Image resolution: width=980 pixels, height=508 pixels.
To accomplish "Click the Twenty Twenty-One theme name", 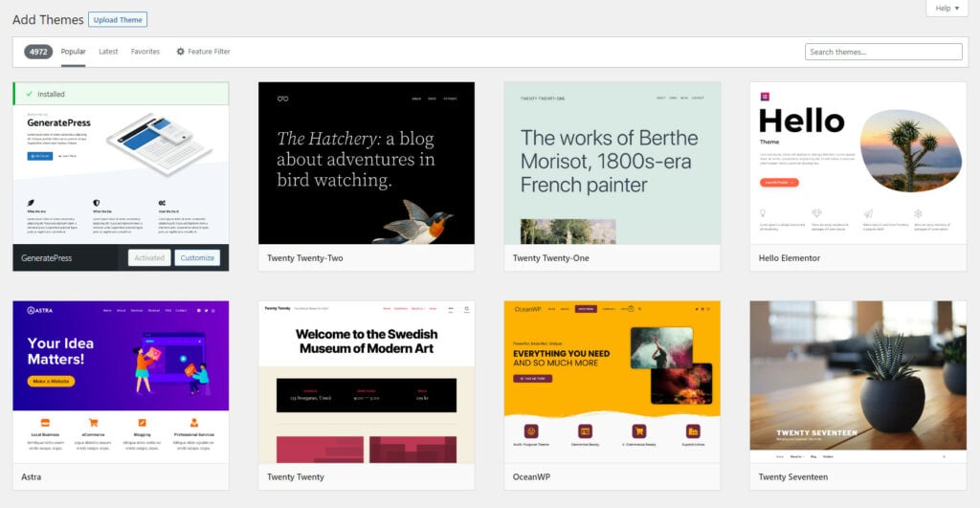I will 550,258.
